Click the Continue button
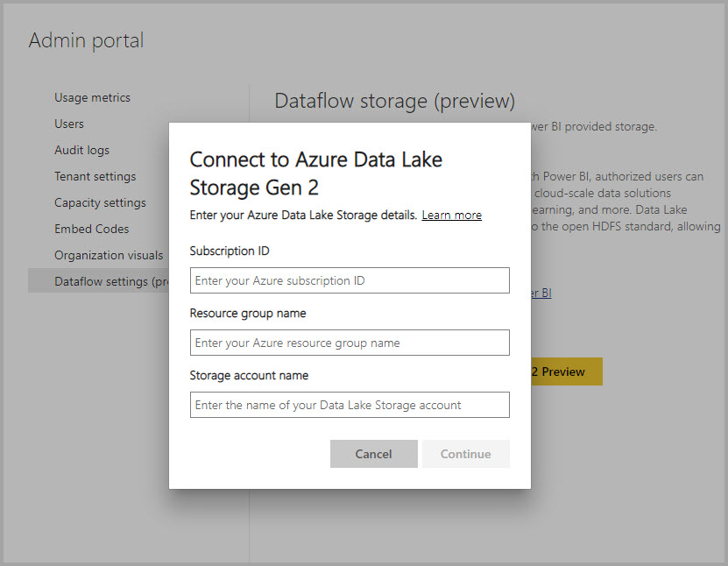 [465, 454]
